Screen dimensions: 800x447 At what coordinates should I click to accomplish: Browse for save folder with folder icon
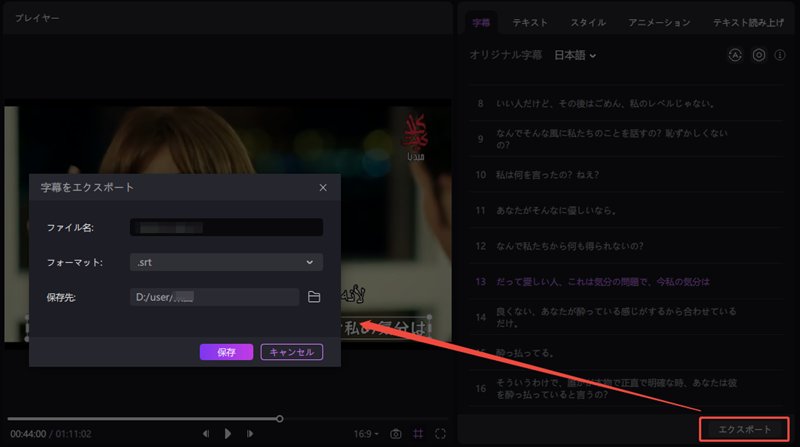tap(314, 297)
